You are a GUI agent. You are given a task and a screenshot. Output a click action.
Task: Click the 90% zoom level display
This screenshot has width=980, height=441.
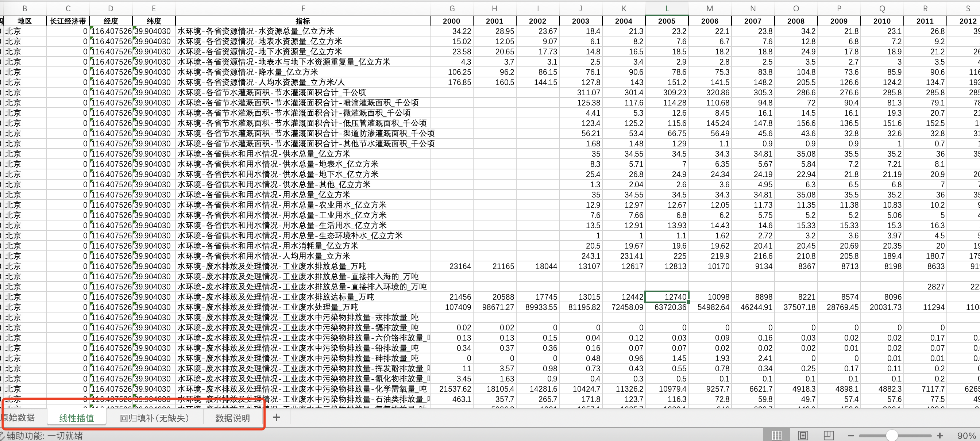[x=966, y=436]
